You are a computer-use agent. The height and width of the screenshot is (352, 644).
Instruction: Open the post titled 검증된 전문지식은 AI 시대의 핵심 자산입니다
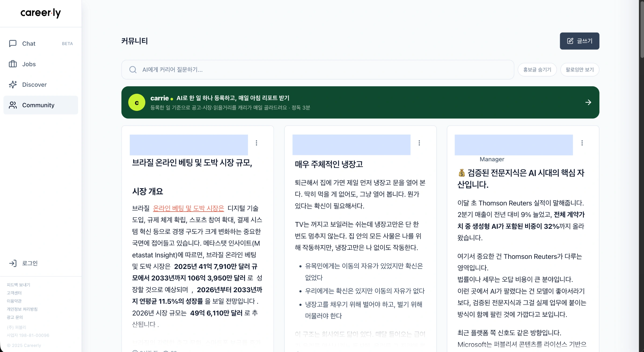tap(521, 179)
